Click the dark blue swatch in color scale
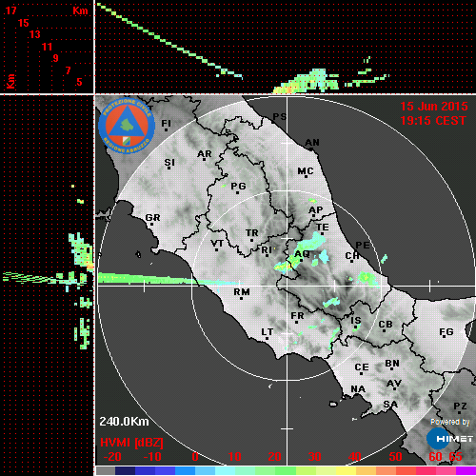476x476 pixels. [x=125, y=470]
